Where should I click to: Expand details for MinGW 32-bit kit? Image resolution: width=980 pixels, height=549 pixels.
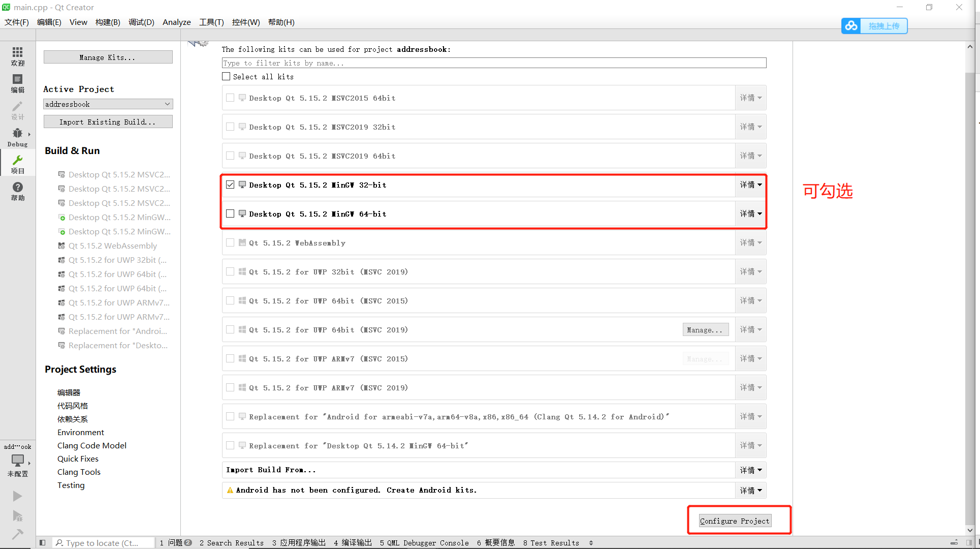point(750,185)
